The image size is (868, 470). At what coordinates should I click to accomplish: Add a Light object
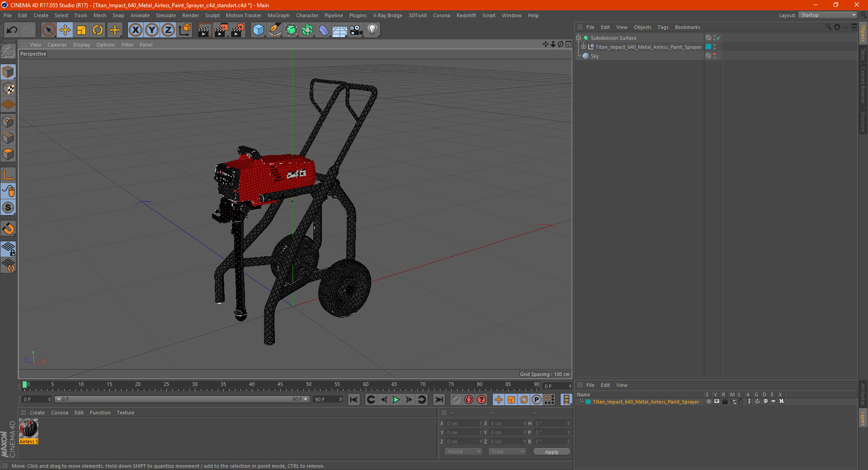373,30
